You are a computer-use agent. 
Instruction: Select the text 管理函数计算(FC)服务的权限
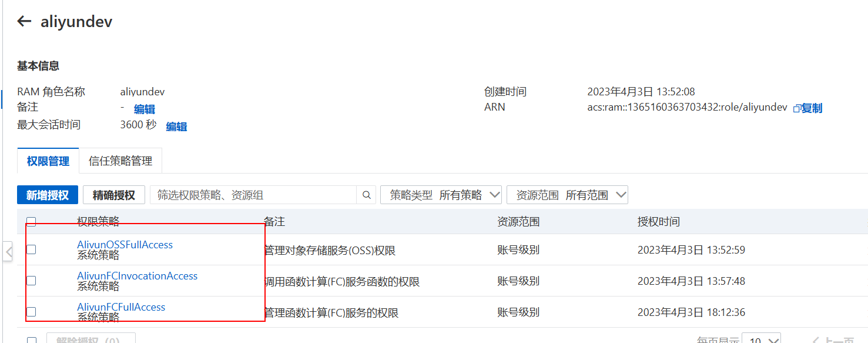click(x=331, y=313)
